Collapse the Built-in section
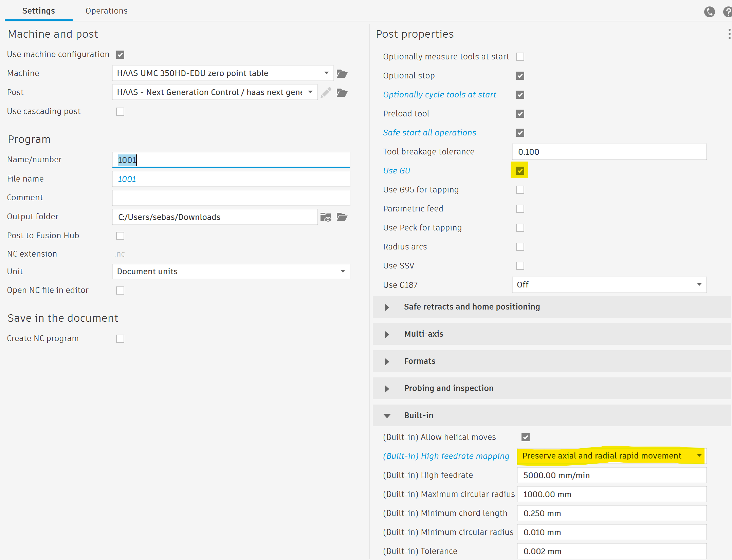This screenshot has height=560, width=732. (x=552, y=415)
